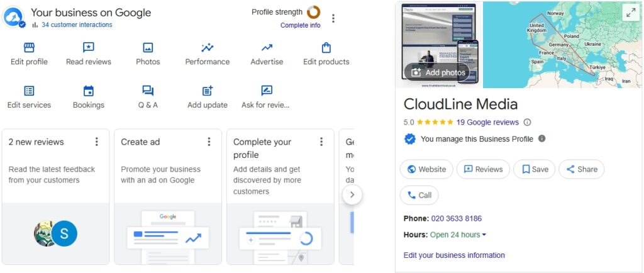Open Edit products shopping bag icon

326,48
